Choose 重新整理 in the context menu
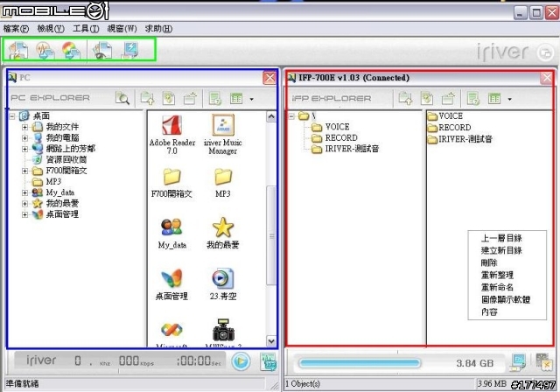The image size is (560, 392). [497, 275]
